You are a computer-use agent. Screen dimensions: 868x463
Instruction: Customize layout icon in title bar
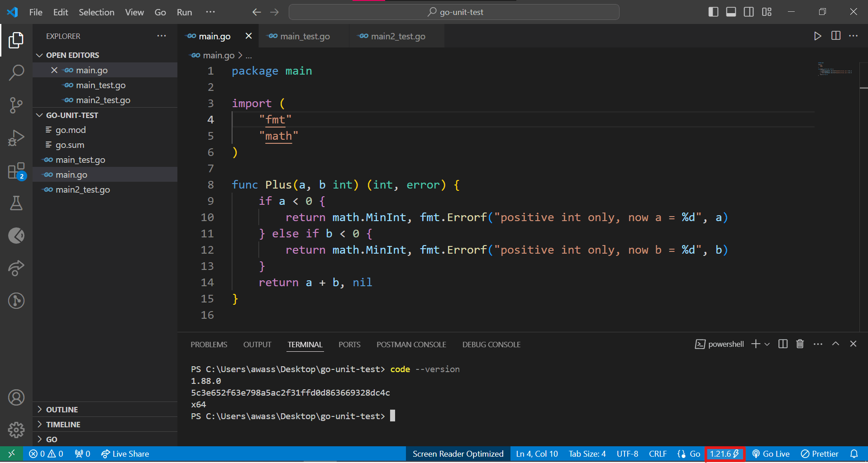(767, 12)
